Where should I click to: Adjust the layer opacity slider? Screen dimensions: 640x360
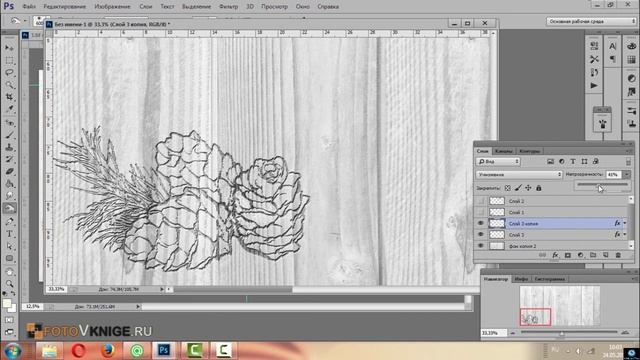(602, 185)
